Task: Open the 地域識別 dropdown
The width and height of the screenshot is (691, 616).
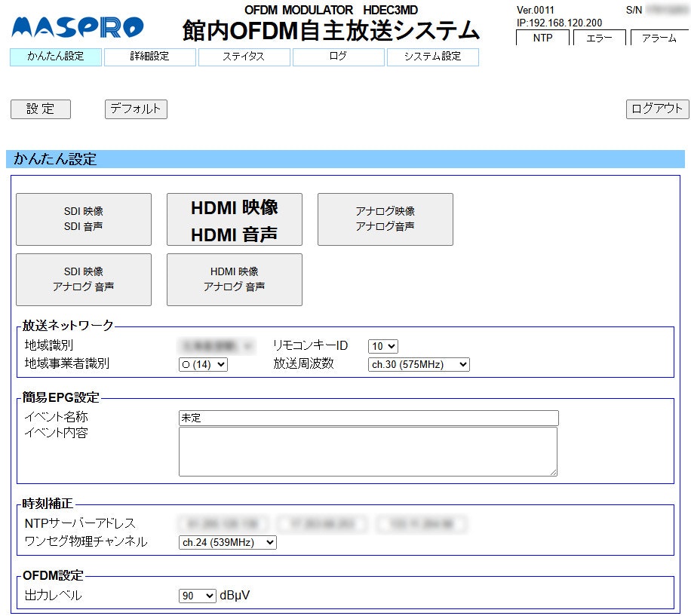Action: tap(217, 346)
